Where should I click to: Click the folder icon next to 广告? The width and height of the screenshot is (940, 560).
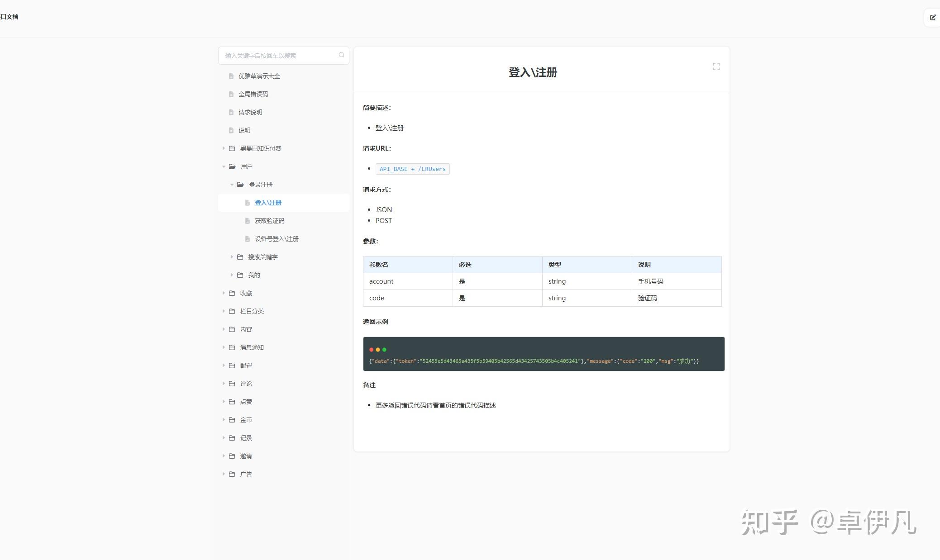point(232,474)
